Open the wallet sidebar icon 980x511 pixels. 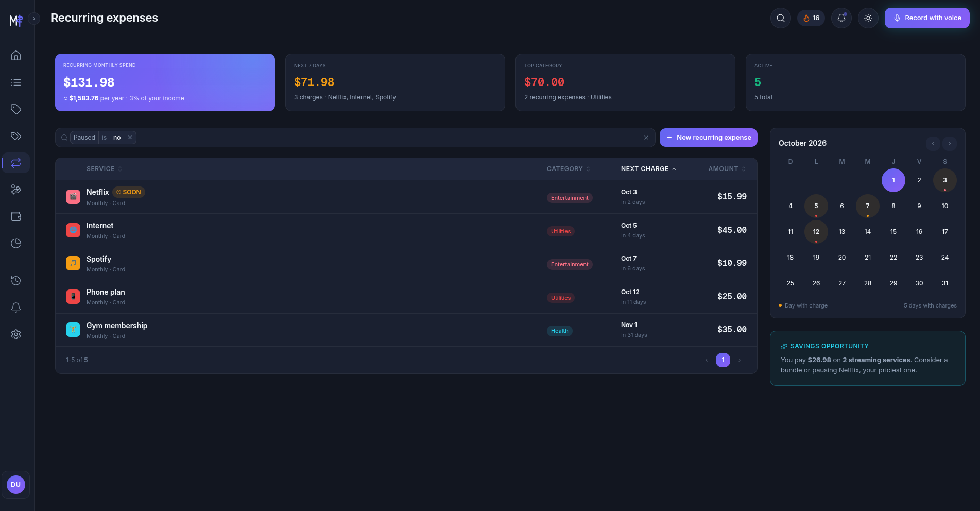pos(16,216)
